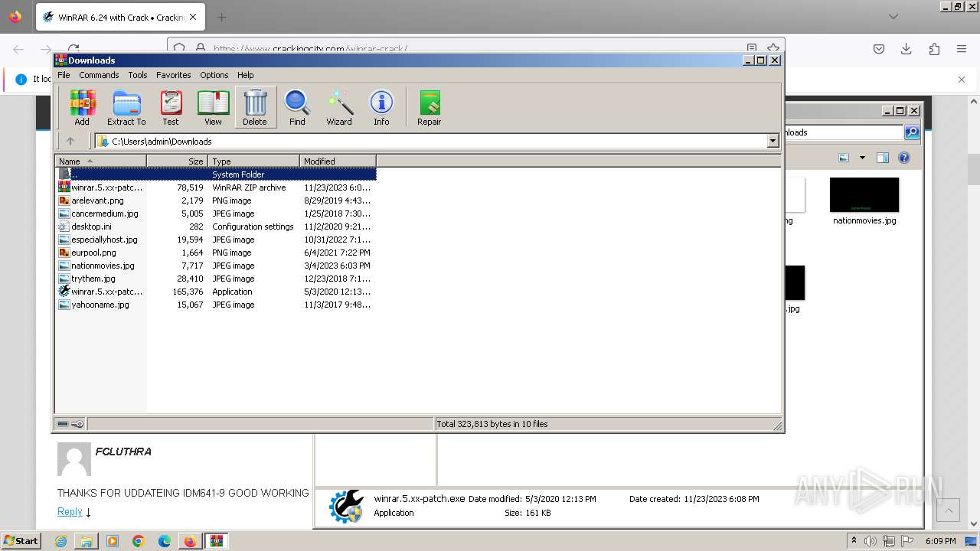Click the Find magnifier icon
The image size is (980, 551).
(297, 107)
